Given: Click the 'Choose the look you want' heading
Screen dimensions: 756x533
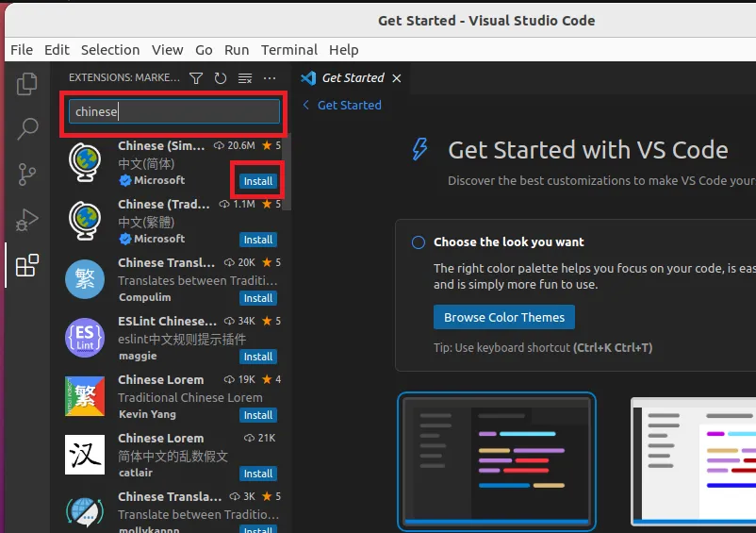Looking at the screenshot, I should [509, 242].
